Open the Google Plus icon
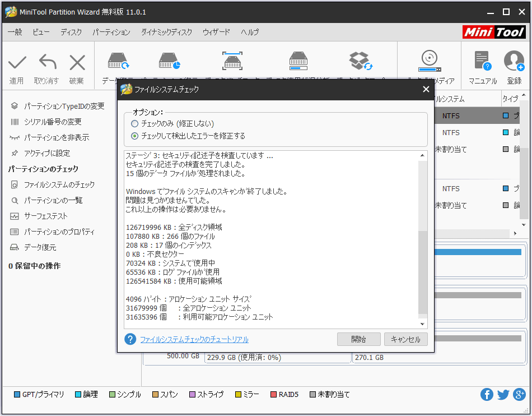Image resolution: width=532 pixels, height=416 pixels. coord(519,394)
